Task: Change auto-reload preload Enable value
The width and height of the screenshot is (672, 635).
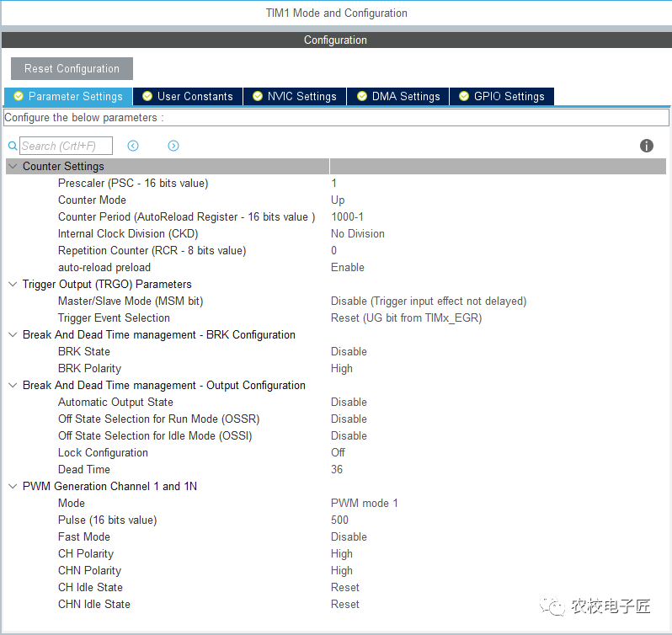Action: (348, 267)
